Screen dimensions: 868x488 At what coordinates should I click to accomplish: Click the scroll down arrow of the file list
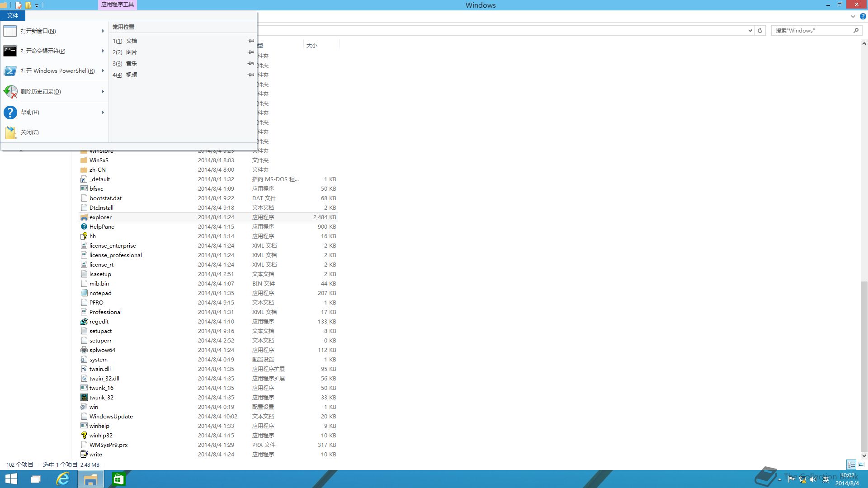click(864, 456)
